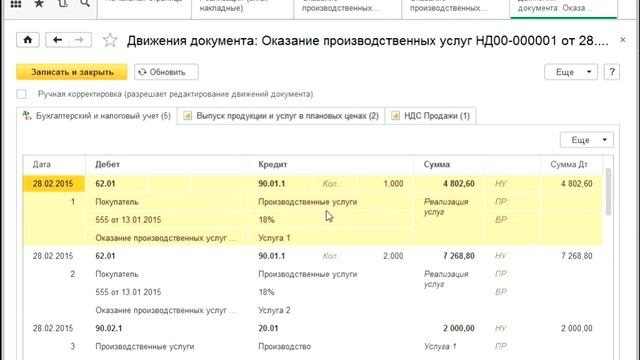Image resolution: width=640 pixels, height=360 pixels.
Task: Switch to Выпуск продукции и услуг в плановых ценах tab
Action: coord(281,116)
